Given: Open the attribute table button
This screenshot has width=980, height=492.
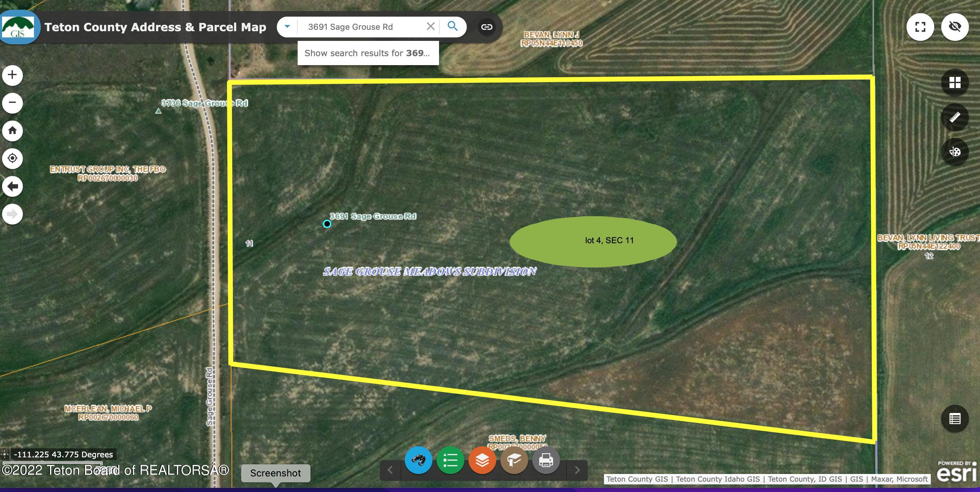Looking at the screenshot, I should [955, 419].
